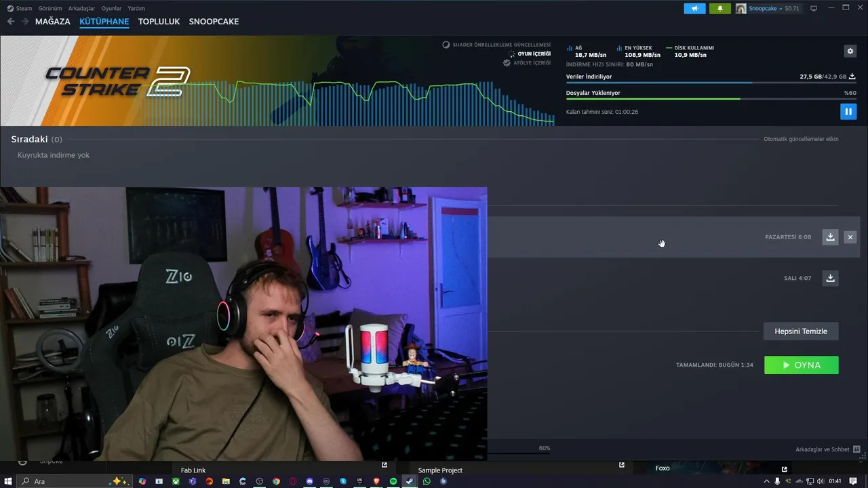Select the ATÖLYE İÇERİĞİ legend item
Image resolution: width=868 pixels, height=488 pixels.
click(x=526, y=62)
